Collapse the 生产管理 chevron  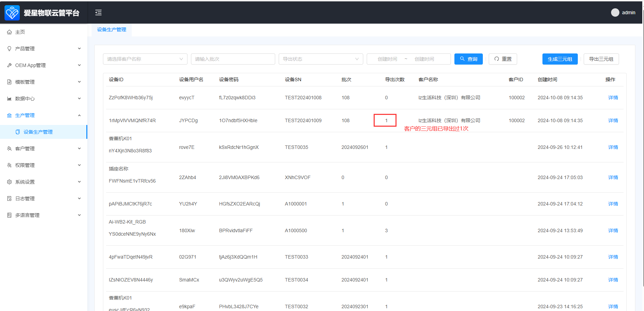point(79,115)
